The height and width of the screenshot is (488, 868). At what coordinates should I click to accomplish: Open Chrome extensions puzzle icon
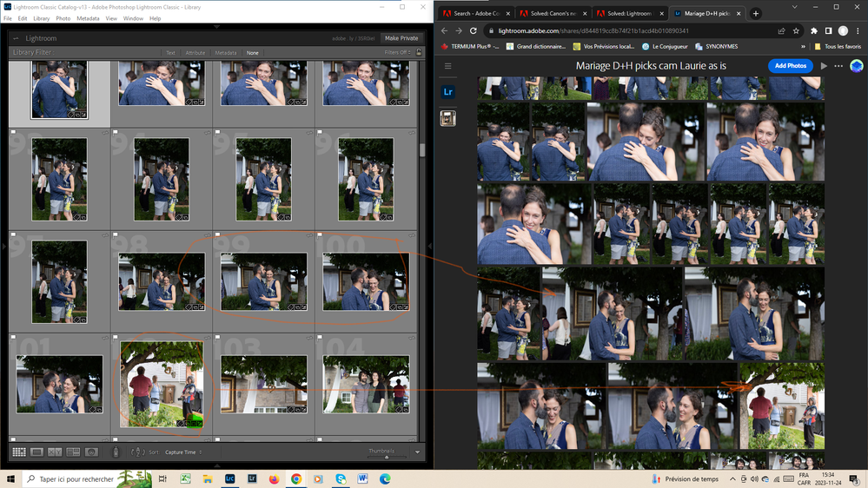tap(814, 31)
